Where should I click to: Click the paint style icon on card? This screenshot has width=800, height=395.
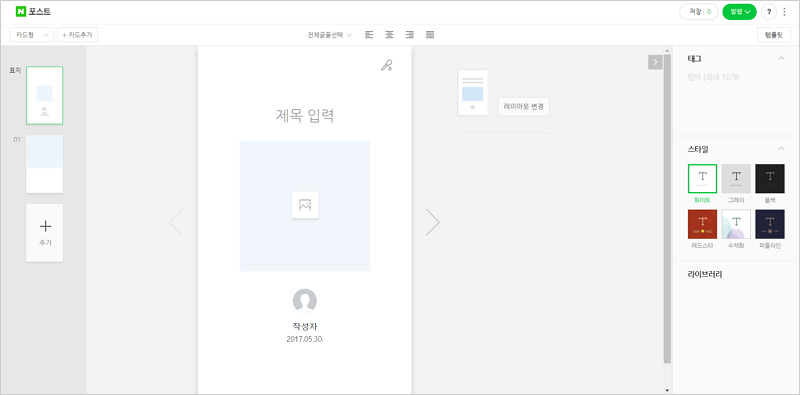tap(387, 65)
